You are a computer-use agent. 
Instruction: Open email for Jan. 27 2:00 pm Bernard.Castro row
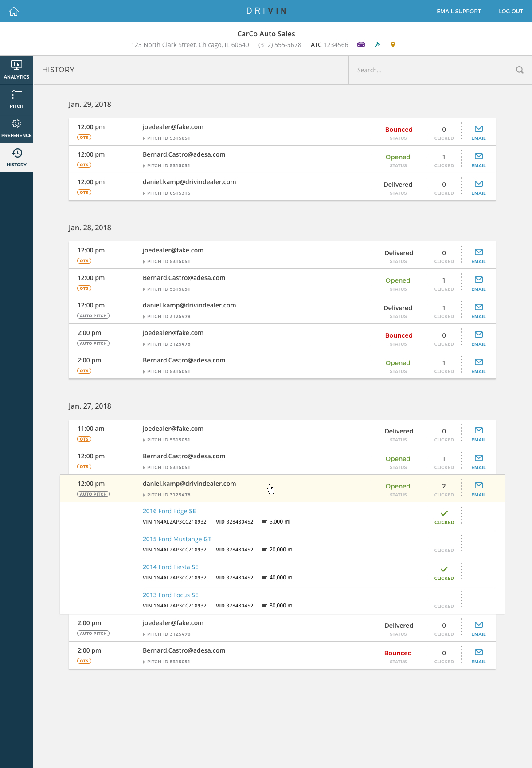point(478,656)
